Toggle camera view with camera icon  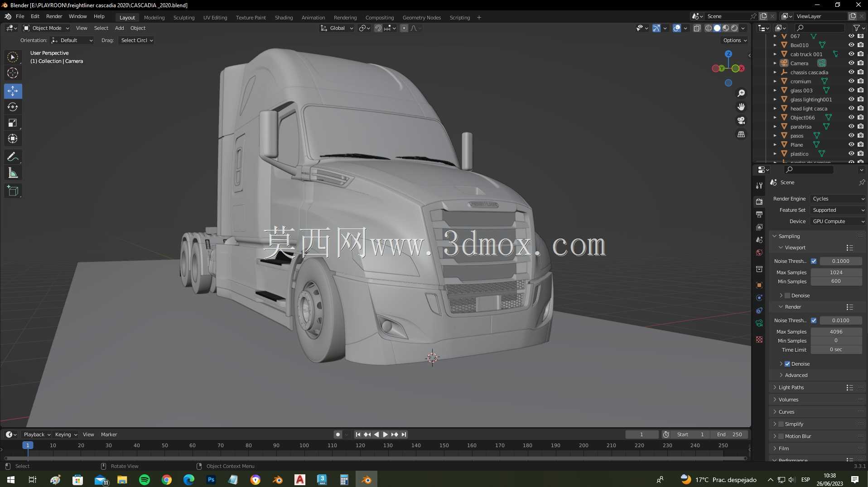pos(741,120)
